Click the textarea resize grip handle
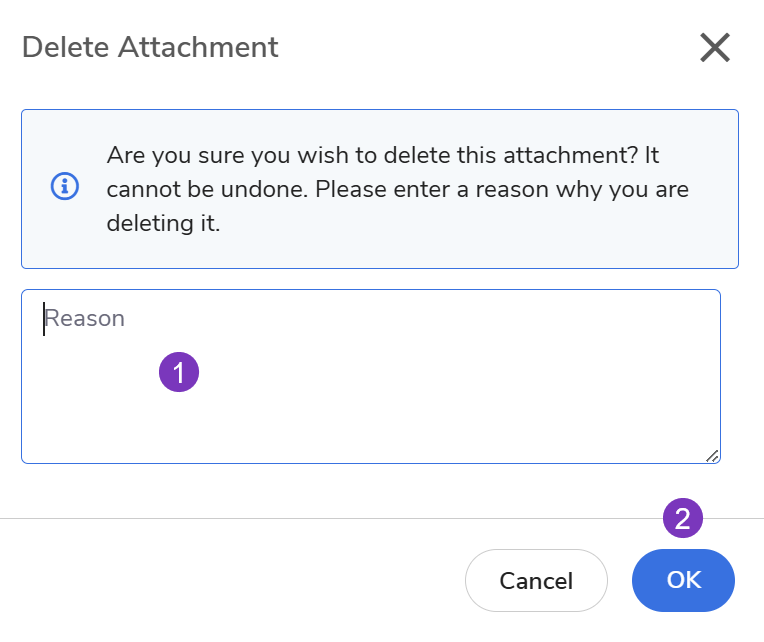The height and width of the screenshot is (642, 764). click(712, 456)
